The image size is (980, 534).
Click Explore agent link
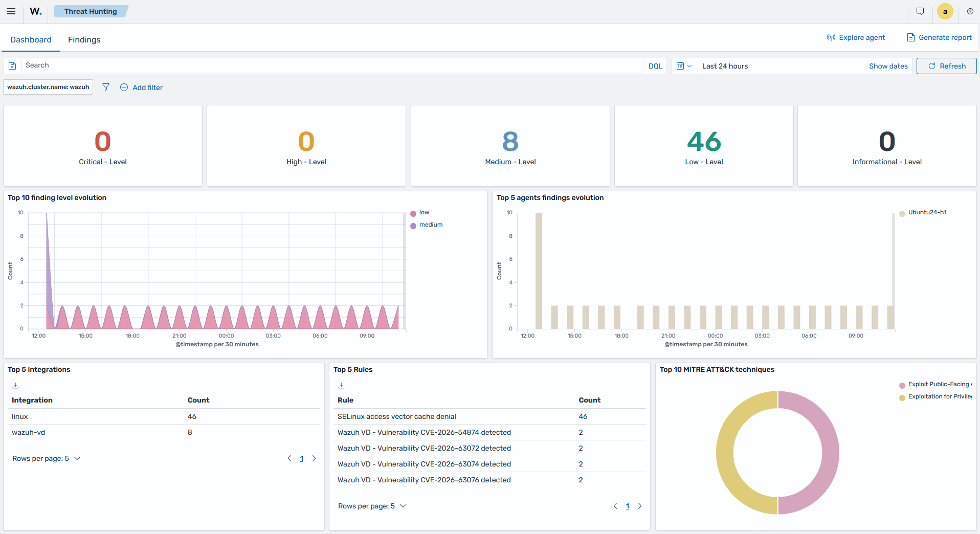point(856,37)
